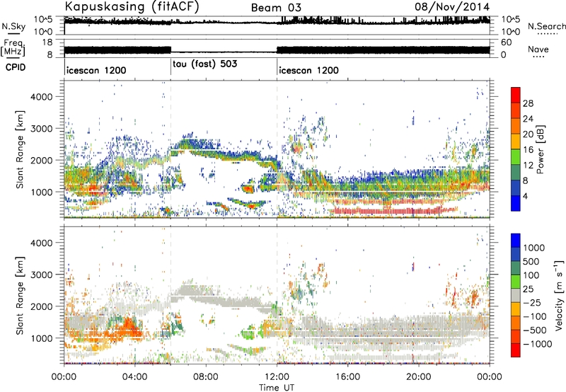566x392 pixels.
Task: Click the 'Slant Range [km]' label of the power panel
Action: (x=20, y=149)
